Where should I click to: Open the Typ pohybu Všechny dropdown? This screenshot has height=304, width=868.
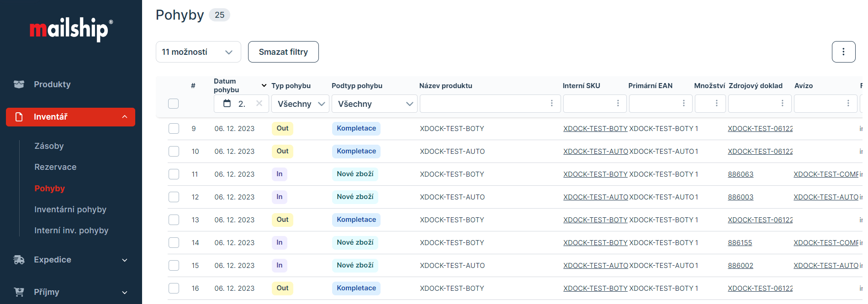pos(300,104)
